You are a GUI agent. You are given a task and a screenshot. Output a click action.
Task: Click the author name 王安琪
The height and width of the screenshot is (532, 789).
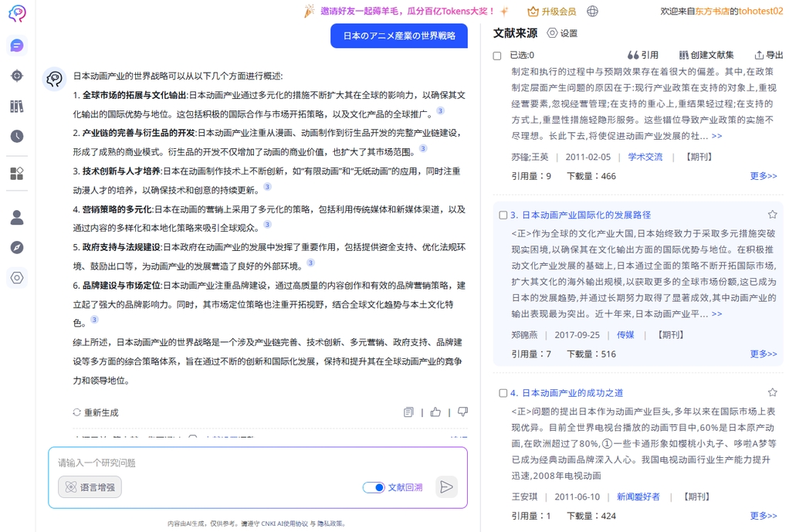524,497
